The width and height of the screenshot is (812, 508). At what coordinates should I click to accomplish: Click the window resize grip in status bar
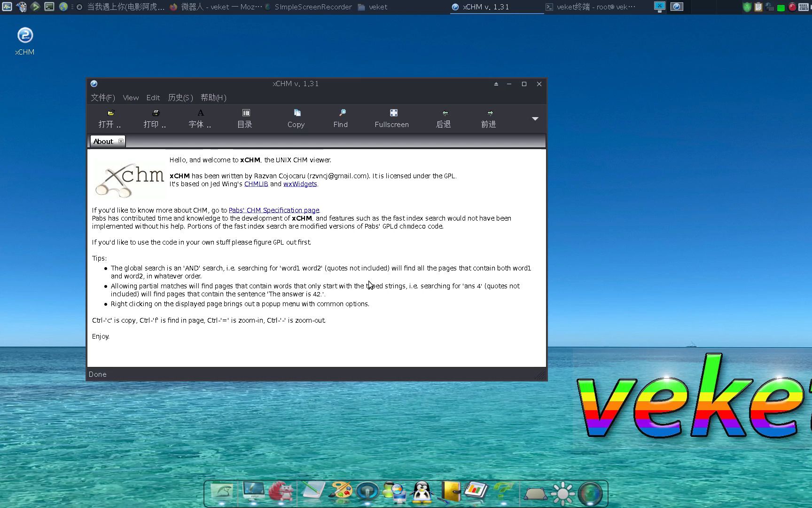540,375
